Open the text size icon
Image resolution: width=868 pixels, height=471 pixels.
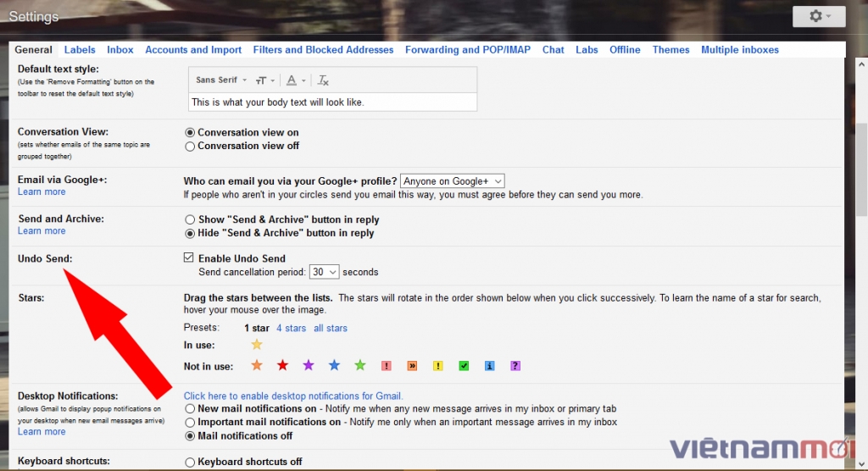click(x=264, y=80)
